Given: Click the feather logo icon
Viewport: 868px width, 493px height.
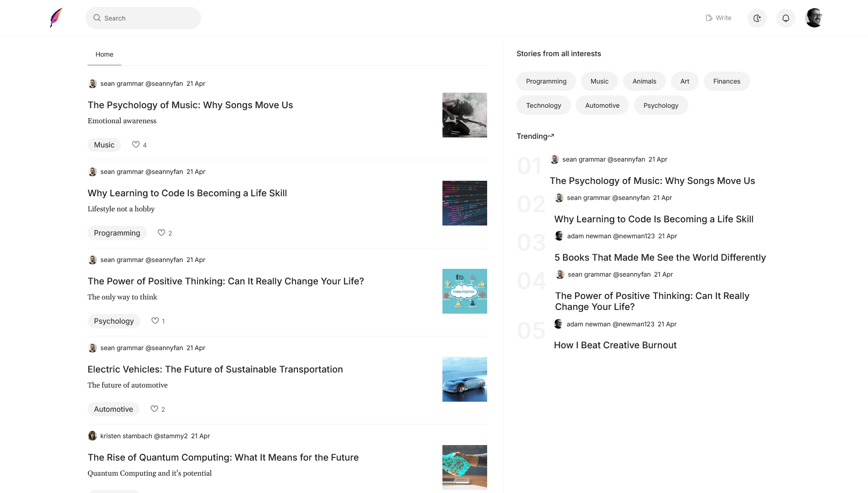Looking at the screenshot, I should coord(56,18).
